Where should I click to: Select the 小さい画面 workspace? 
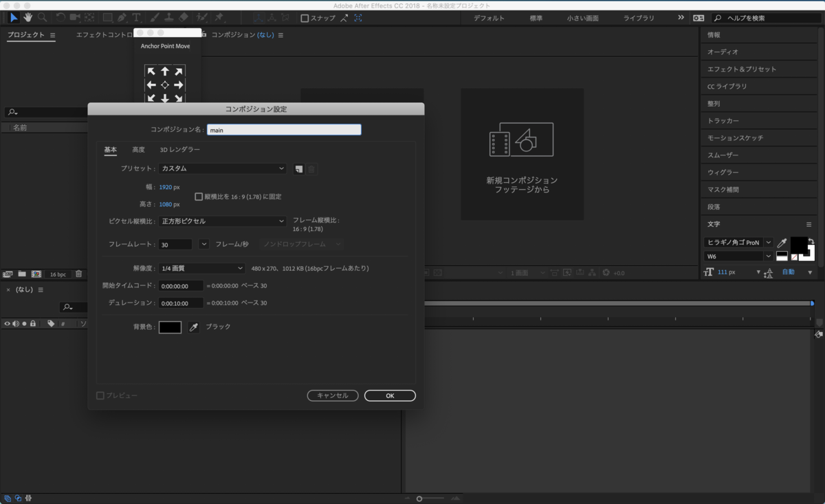582,18
